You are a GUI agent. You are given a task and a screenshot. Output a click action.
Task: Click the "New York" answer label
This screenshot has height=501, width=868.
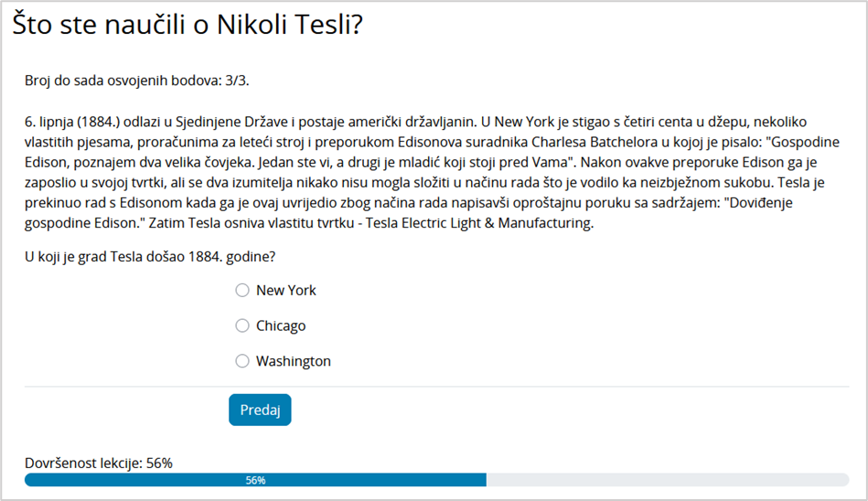[286, 291]
